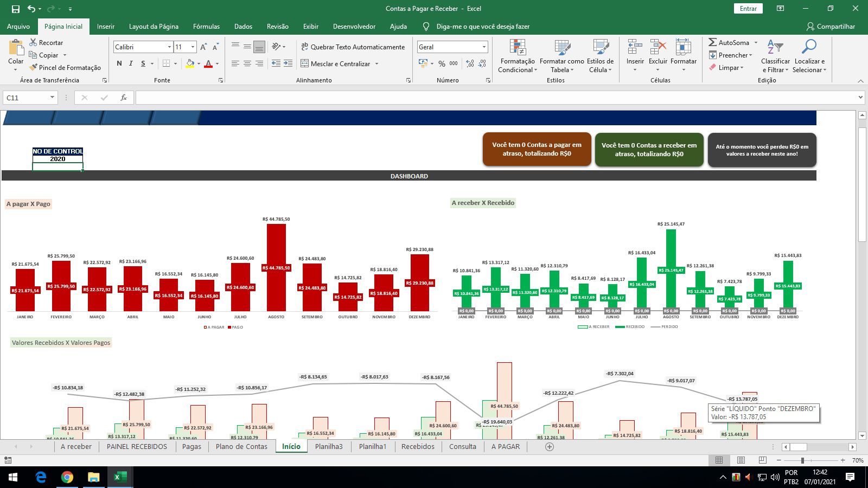Click the percent style icon
This screenshot has width=868, height=488.
tap(442, 63)
